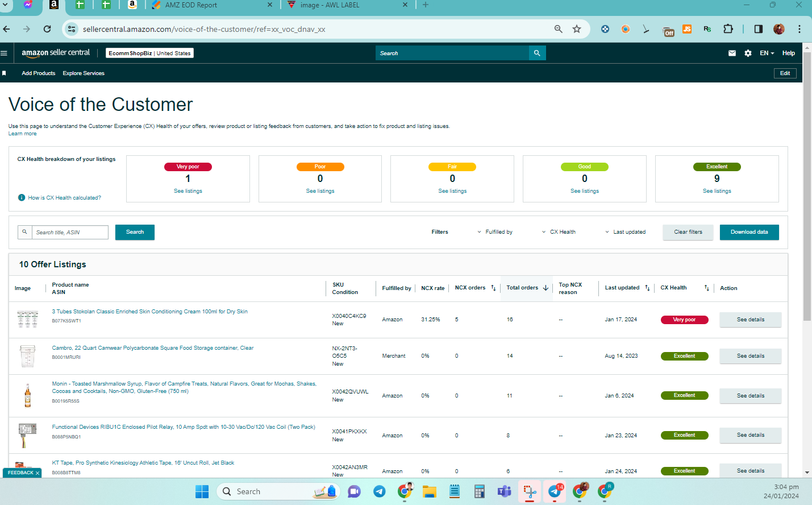The height and width of the screenshot is (505, 812).
Task: Open the browser Extensions puzzle icon
Action: coord(728,29)
